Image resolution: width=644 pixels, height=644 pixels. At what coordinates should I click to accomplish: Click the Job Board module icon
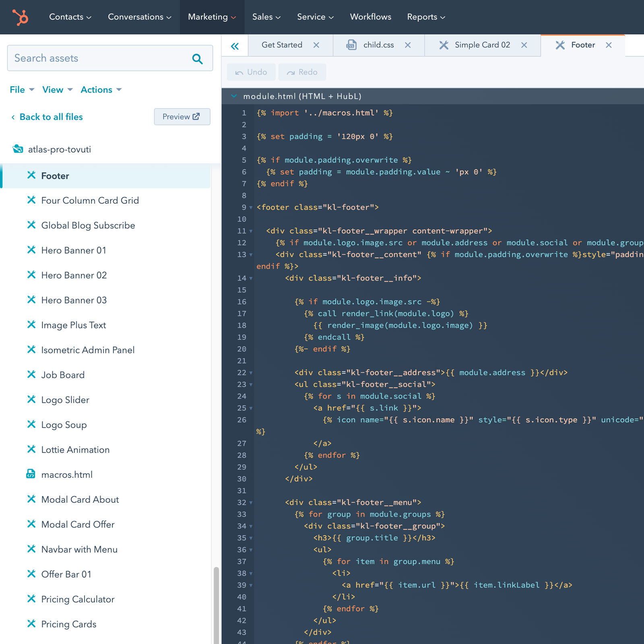(31, 374)
